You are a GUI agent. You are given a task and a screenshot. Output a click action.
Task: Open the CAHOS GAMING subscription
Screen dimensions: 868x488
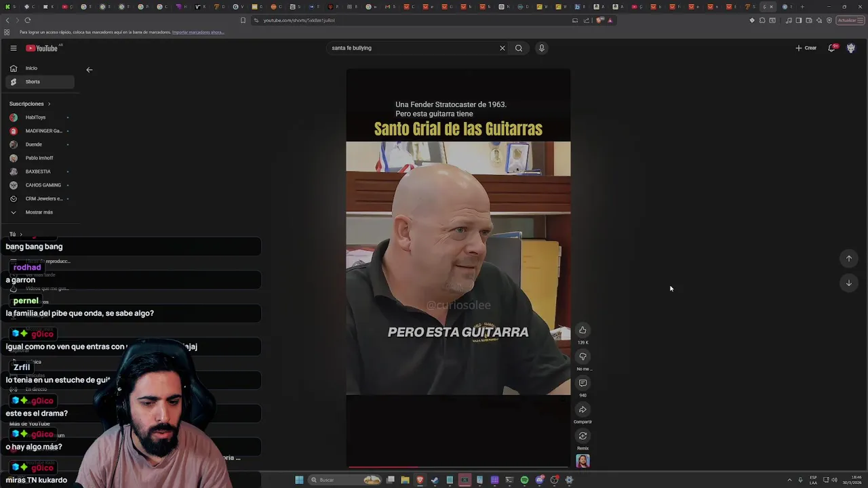[39, 185]
